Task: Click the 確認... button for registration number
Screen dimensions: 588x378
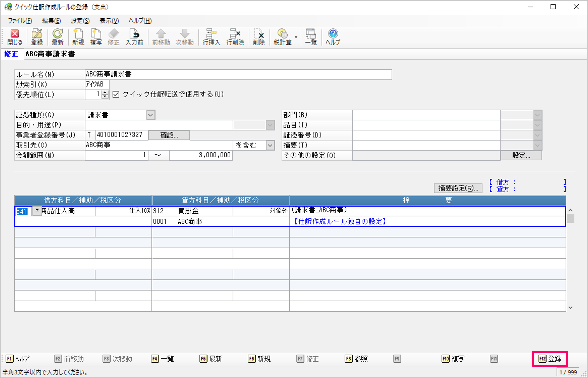Action: pyautogui.click(x=169, y=135)
